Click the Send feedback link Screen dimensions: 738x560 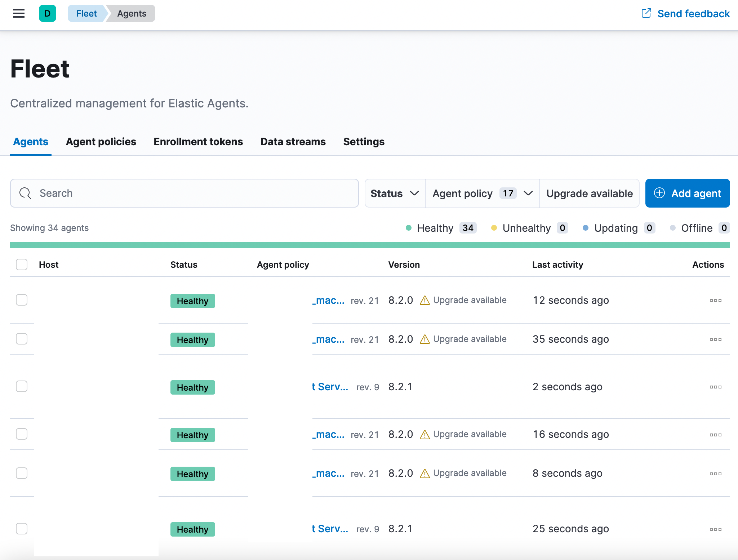[x=685, y=14]
